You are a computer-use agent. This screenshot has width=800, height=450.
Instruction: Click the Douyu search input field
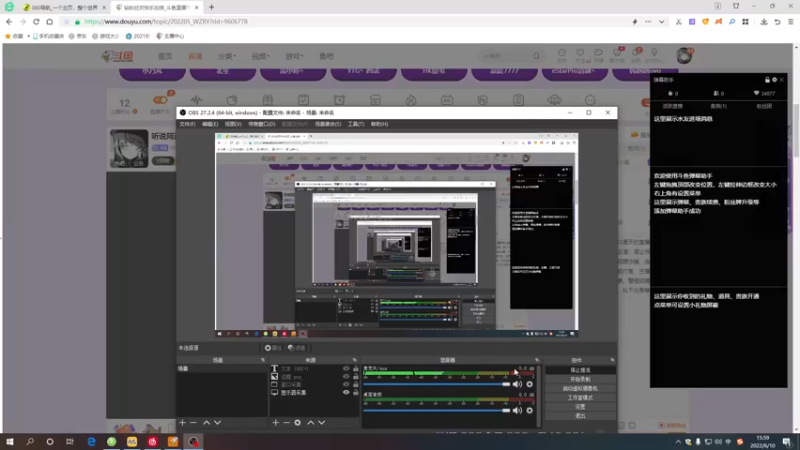[505, 56]
